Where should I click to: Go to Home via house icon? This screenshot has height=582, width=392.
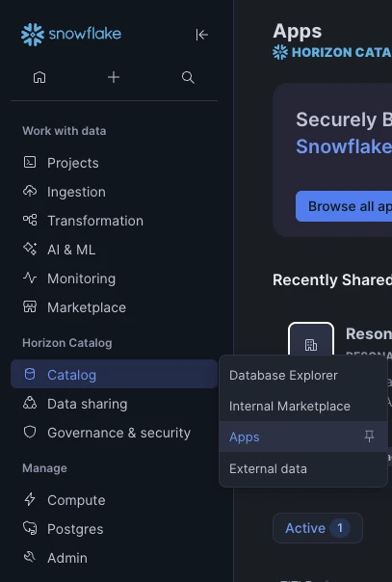[x=39, y=77]
